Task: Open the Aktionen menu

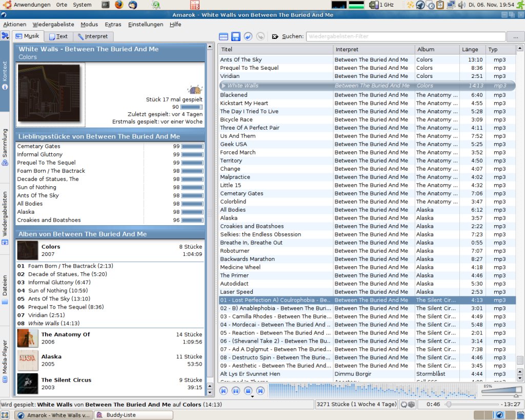Action: 15,25
